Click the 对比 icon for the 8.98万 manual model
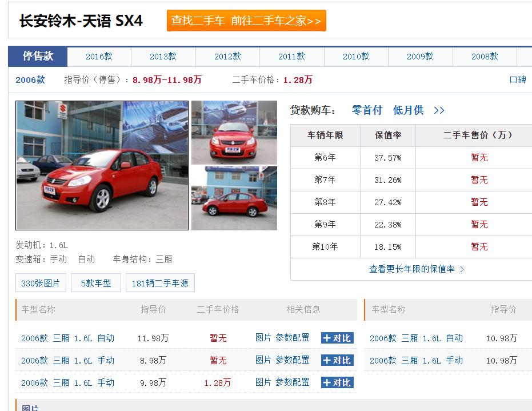Viewport: 532px width, 411px height. [337, 360]
